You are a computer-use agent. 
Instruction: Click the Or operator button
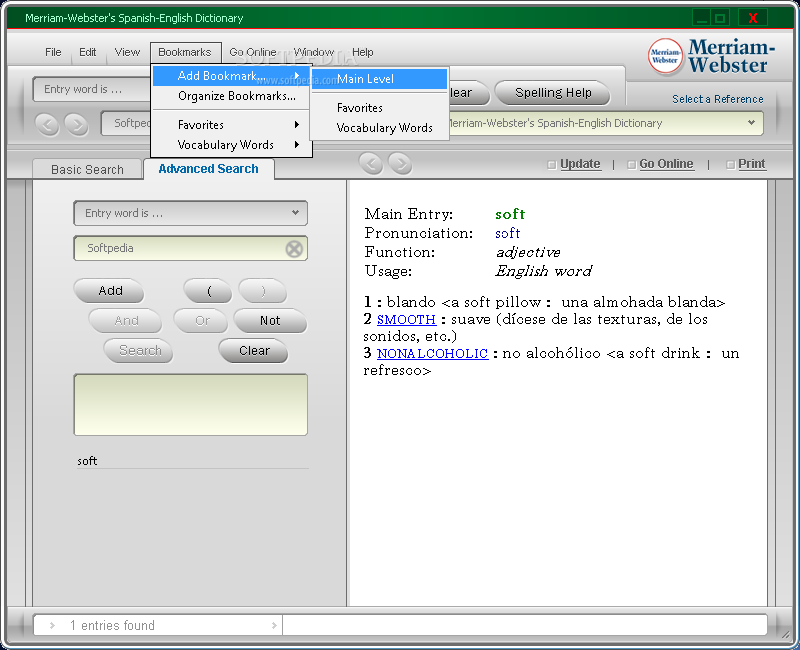pos(201,321)
